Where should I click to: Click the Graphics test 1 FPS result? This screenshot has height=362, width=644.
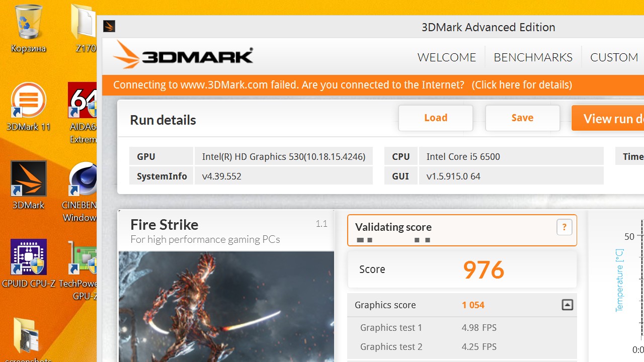coord(479,328)
